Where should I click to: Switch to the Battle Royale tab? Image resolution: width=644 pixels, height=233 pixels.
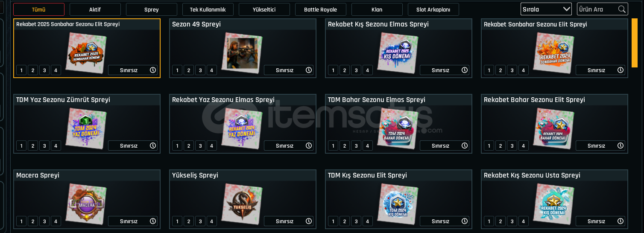tap(320, 9)
